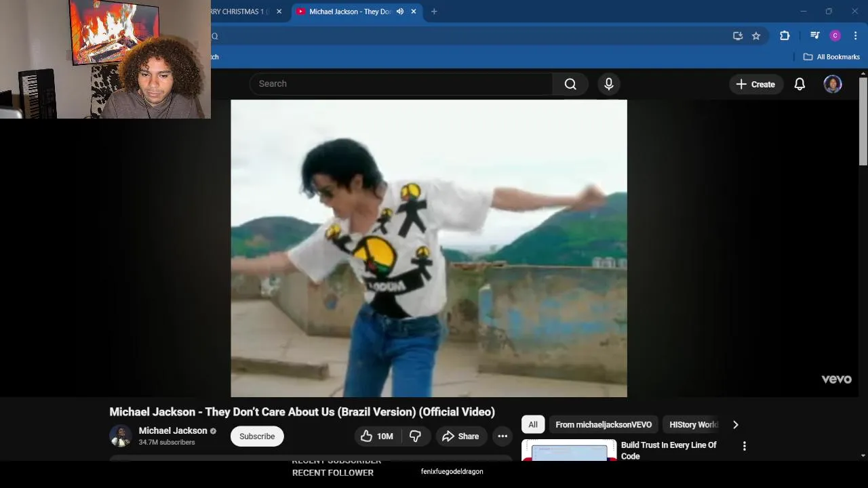Open more actions three-dot menu under video
The height and width of the screenshot is (488, 868).
click(x=502, y=436)
